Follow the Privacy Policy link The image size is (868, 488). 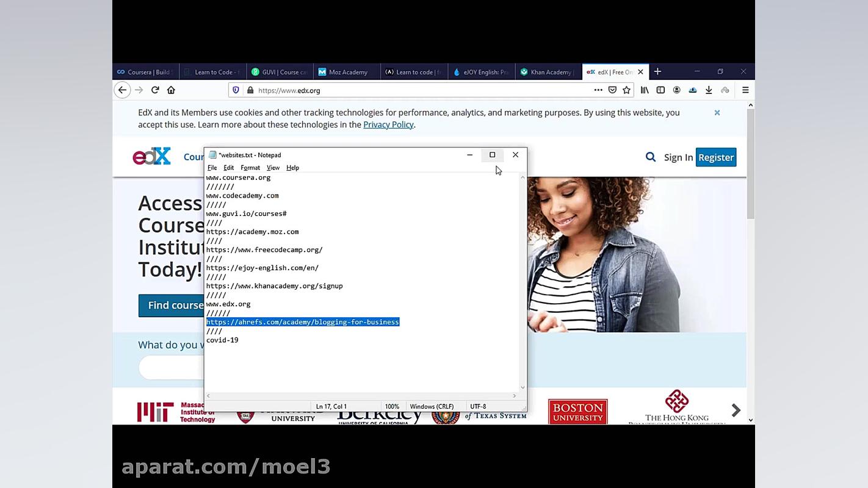point(388,124)
